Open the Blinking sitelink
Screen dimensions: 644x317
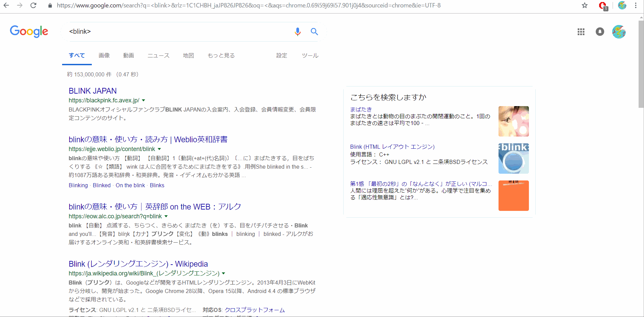click(x=78, y=185)
